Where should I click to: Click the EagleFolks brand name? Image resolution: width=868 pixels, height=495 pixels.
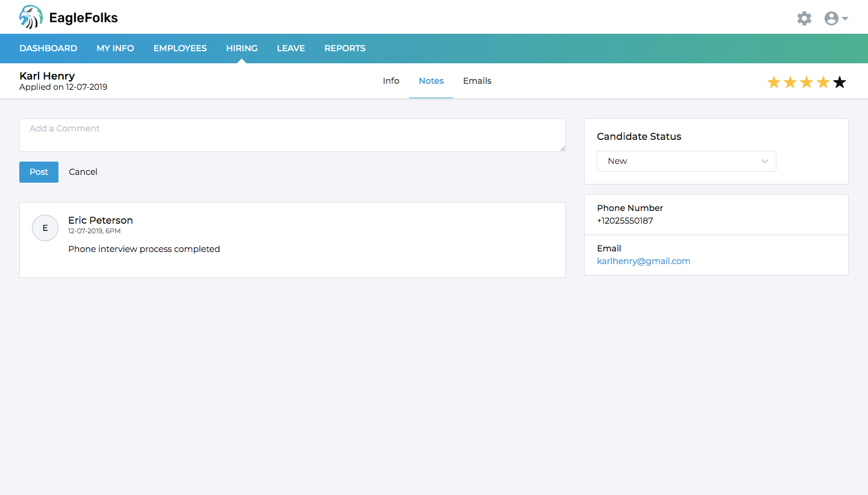tap(84, 18)
